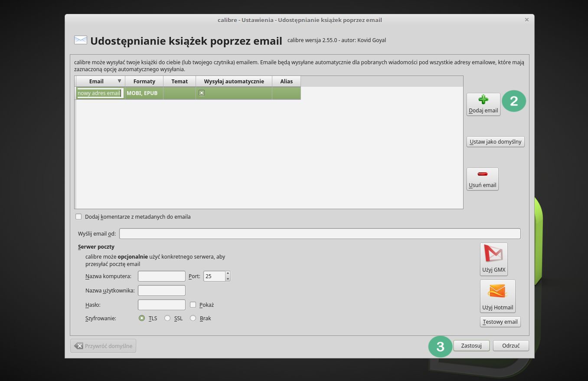Select SSL encryption
Image resolution: width=588 pixels, height=381 pixels.
tap(167, 318)
